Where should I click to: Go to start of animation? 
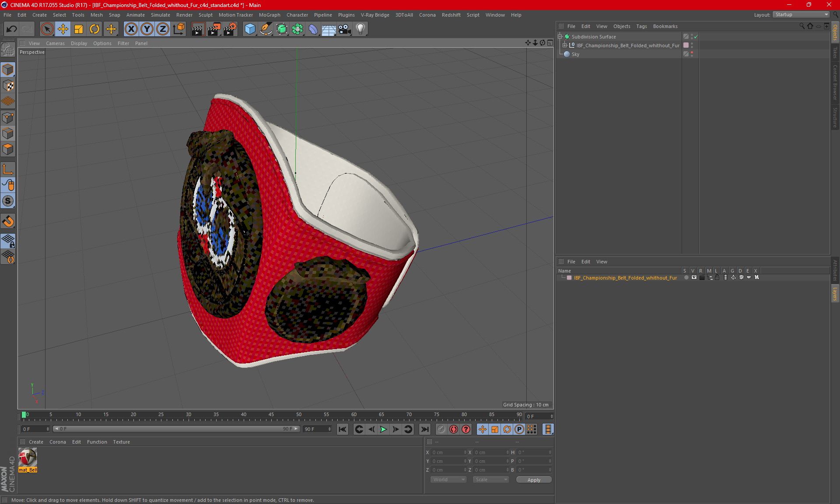[x=343, y=429]
